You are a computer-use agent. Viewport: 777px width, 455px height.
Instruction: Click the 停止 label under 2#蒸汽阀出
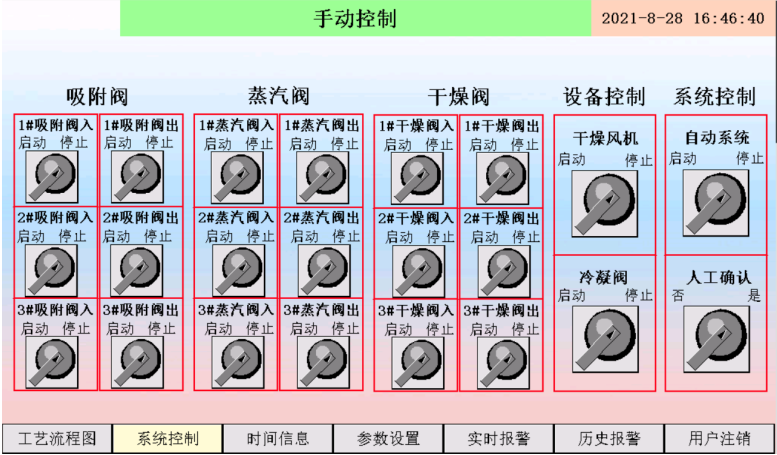point(345,236)
